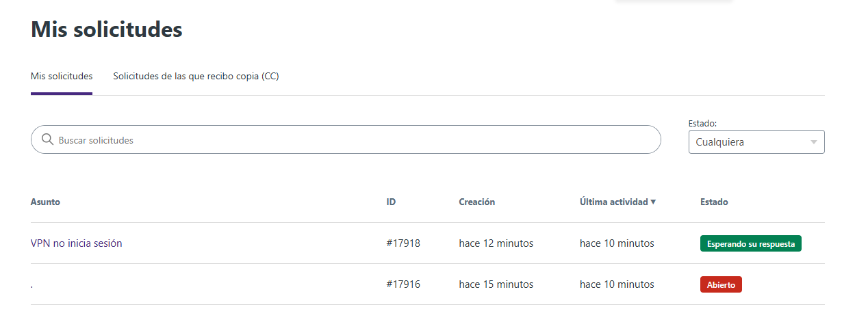This screenshot has width=868, height=322.
Task: Click the Mis solicitudes page heading
Action: pos(107,29)
